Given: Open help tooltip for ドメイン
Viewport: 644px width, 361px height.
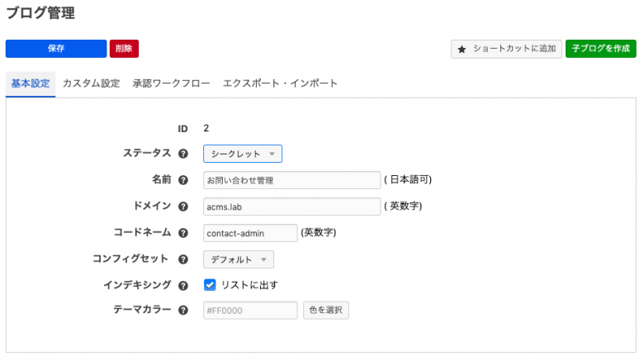Looking at the screenshot, I should pyautogui.click(x=183, y=207).
